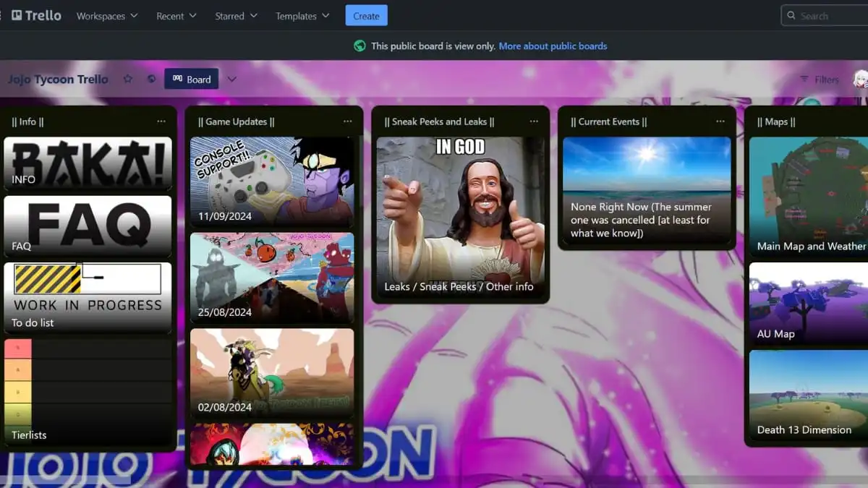The image size is (868, 488).
Task: Open the Sneak Peeks and Leaks list menu
Action: [534, 121]
